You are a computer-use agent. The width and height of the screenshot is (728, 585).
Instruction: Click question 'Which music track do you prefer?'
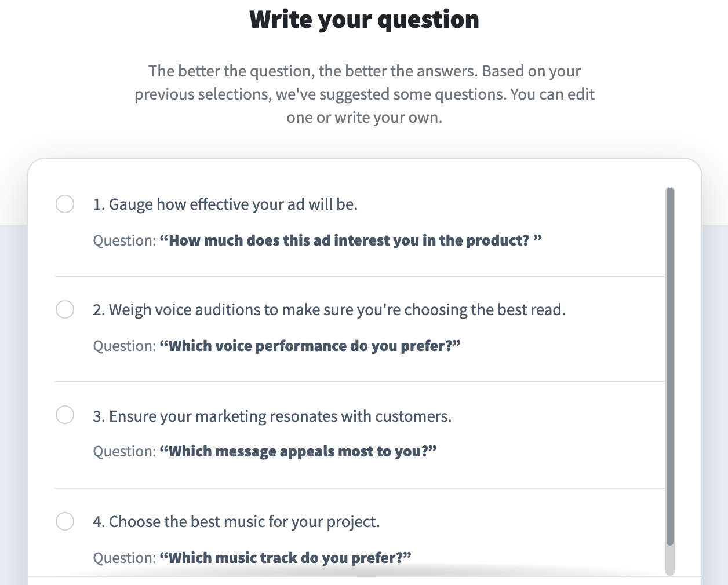(285, 558)
